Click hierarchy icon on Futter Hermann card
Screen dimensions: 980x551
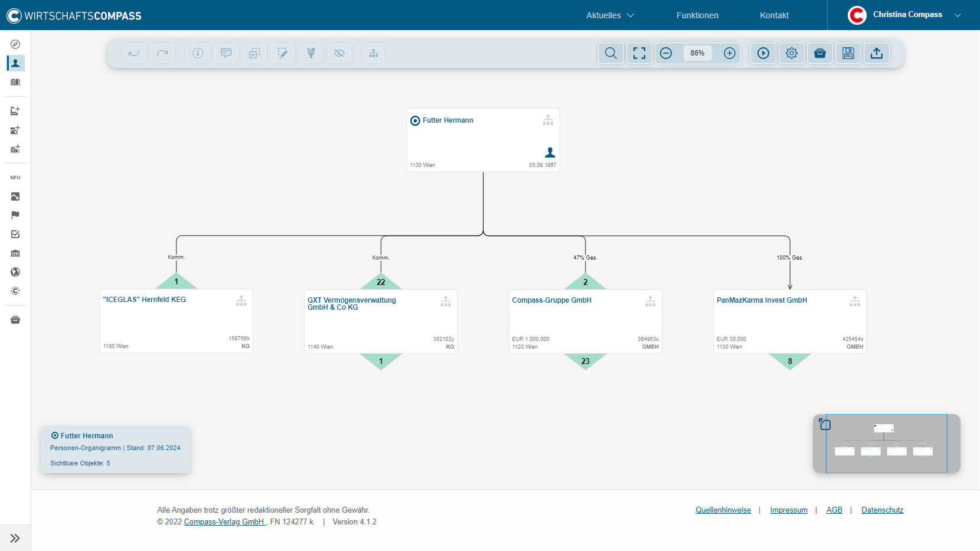[548, 120]
